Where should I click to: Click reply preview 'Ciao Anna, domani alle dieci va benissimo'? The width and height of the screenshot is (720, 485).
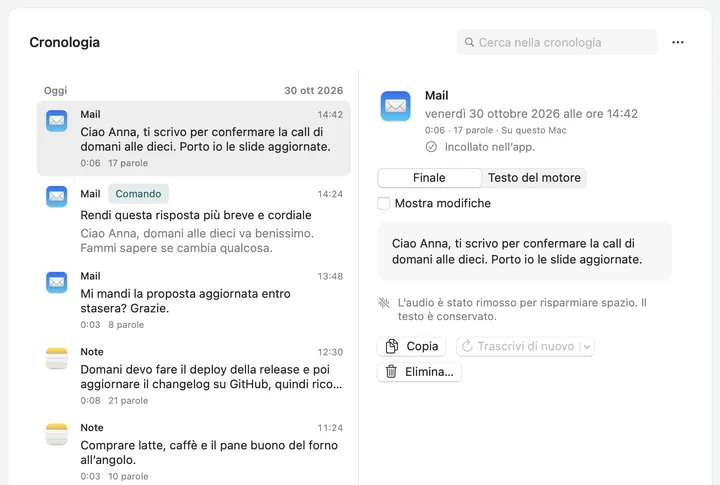click(197, 241)
